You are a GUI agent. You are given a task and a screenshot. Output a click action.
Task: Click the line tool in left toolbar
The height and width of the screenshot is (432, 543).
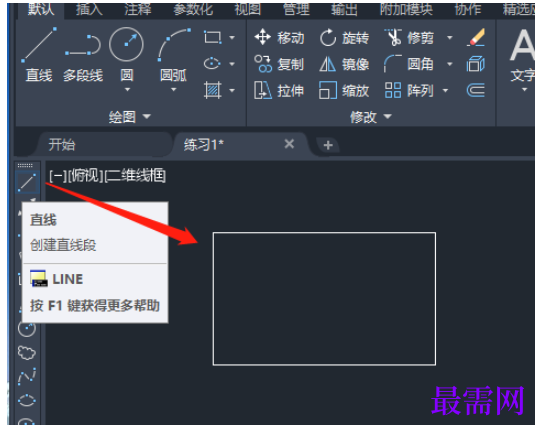pyautogui.click(x=27, y=183)
